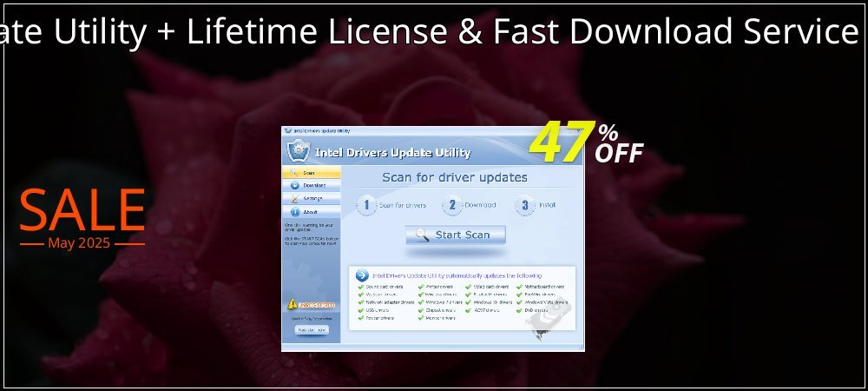868x391 pixels.
Task: Click 'Network adapter drivers' list entry
Action: (x=390, y=302)
